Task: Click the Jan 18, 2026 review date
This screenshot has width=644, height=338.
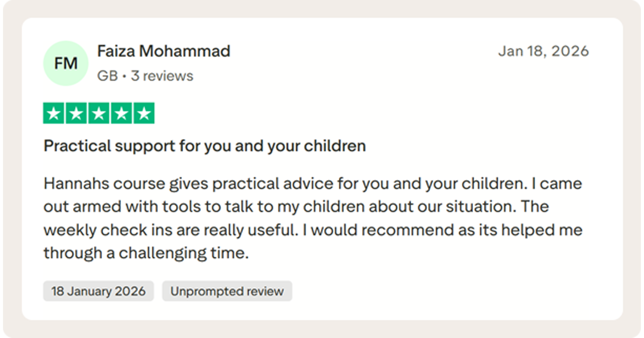Action: point(543,51)
